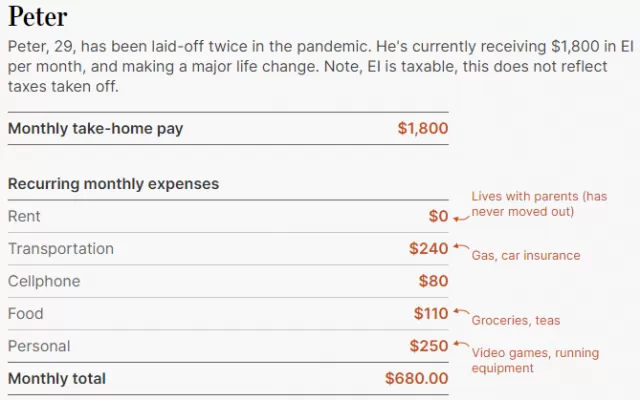The height and width of the screenshot is (400, 640).
Task: Select the Food row label
Action: (26, 313)
